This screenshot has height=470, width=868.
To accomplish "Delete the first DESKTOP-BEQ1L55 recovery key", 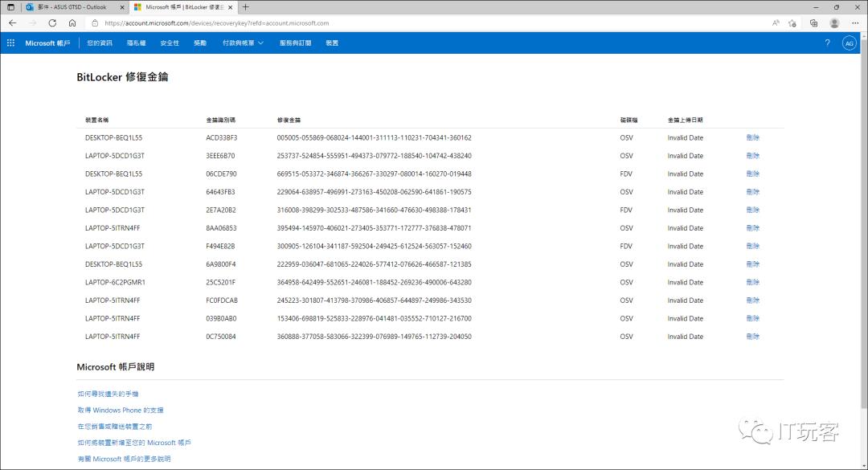I will 752,137.
